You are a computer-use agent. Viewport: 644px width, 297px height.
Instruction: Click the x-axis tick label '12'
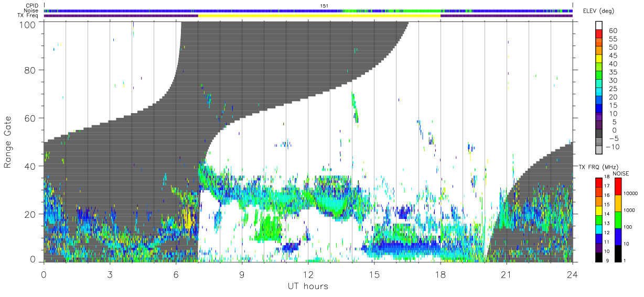click(x=308, y=274)
